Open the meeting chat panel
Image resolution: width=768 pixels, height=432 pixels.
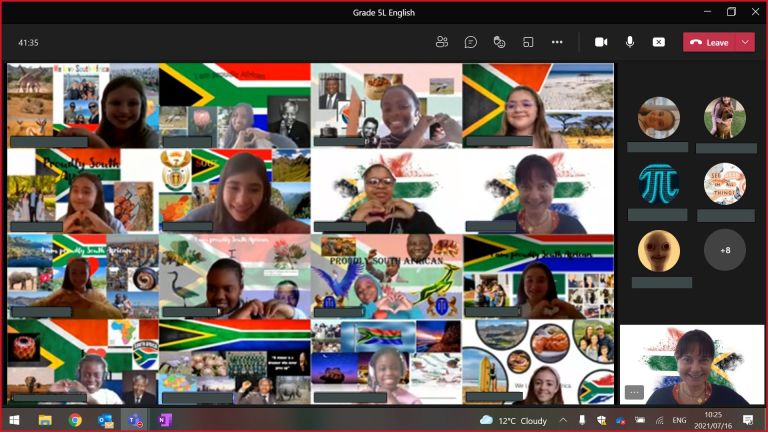coord(471,42)
